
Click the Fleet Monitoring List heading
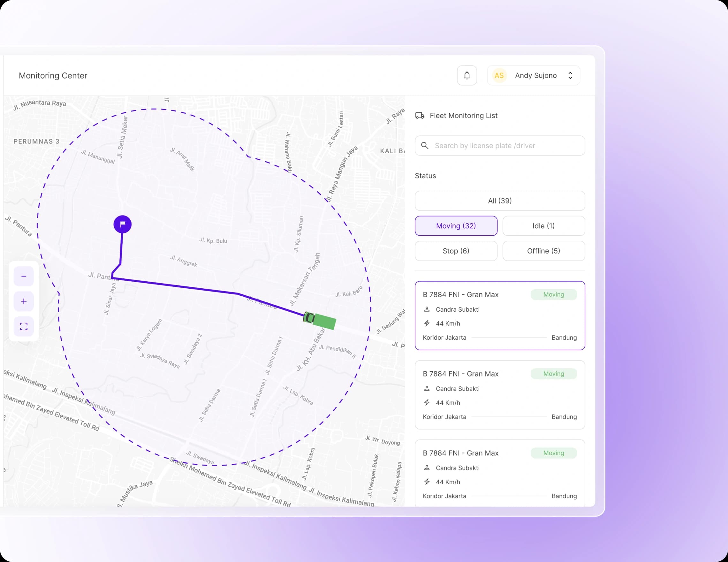(463, 116)
